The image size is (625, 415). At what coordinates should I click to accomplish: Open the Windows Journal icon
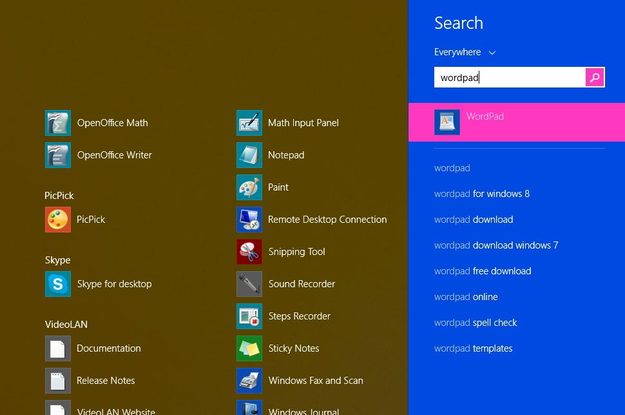coord(249,407)
